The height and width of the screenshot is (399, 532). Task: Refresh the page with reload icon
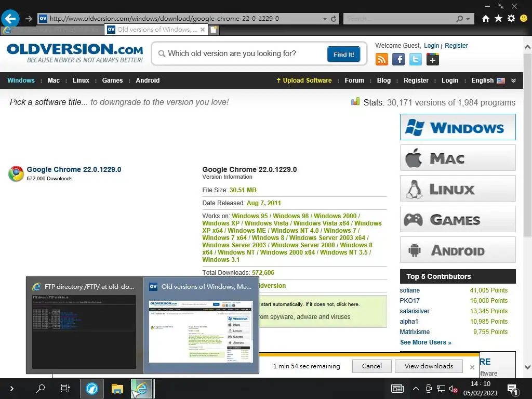[x=334, y=19]
